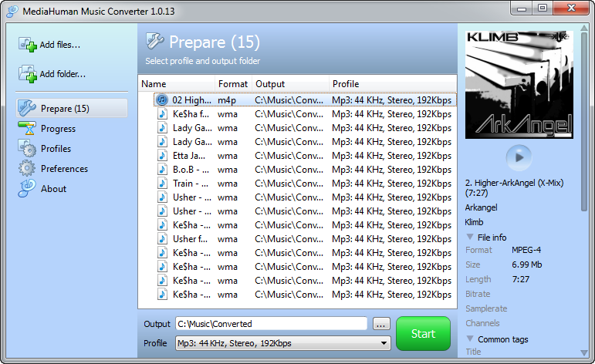
Task: Minimize the Music Converter window
Action: [x=522, y=8]
